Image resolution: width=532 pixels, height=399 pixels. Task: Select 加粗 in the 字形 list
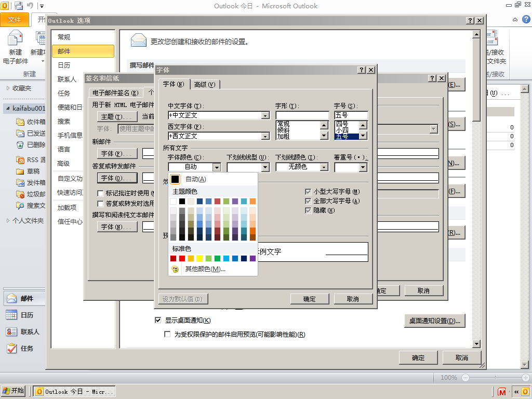283,137
